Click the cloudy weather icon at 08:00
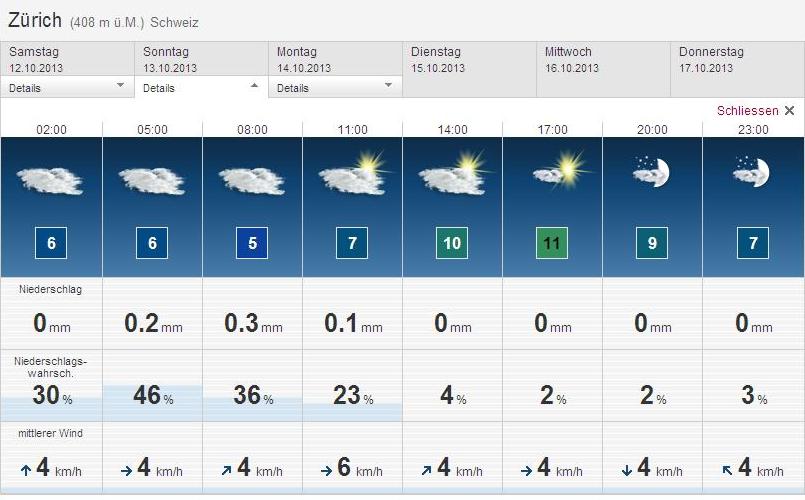This screenshot has width=805, height=500. (x=252, y=180)
